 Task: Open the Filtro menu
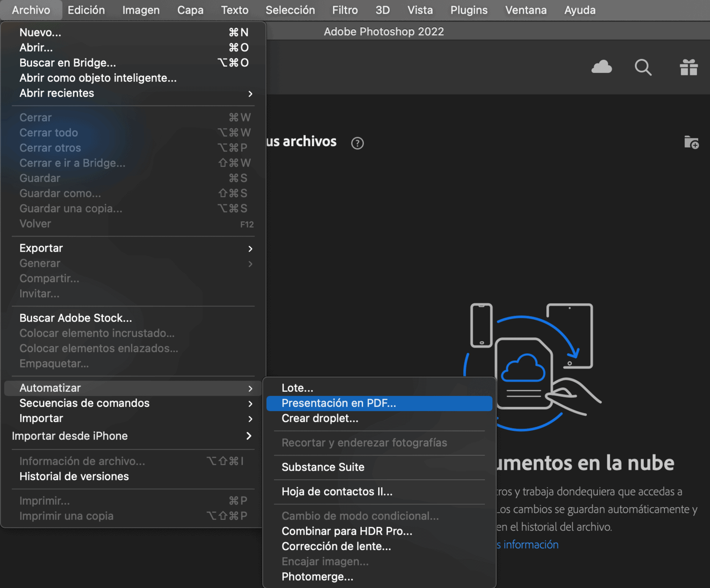click(x=345, y=10)
